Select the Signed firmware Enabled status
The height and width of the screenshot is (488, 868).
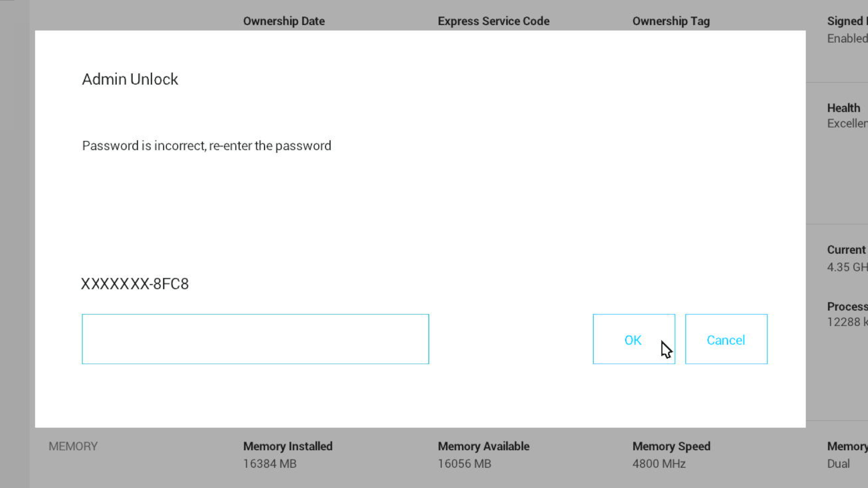click(x=847, y=38)
